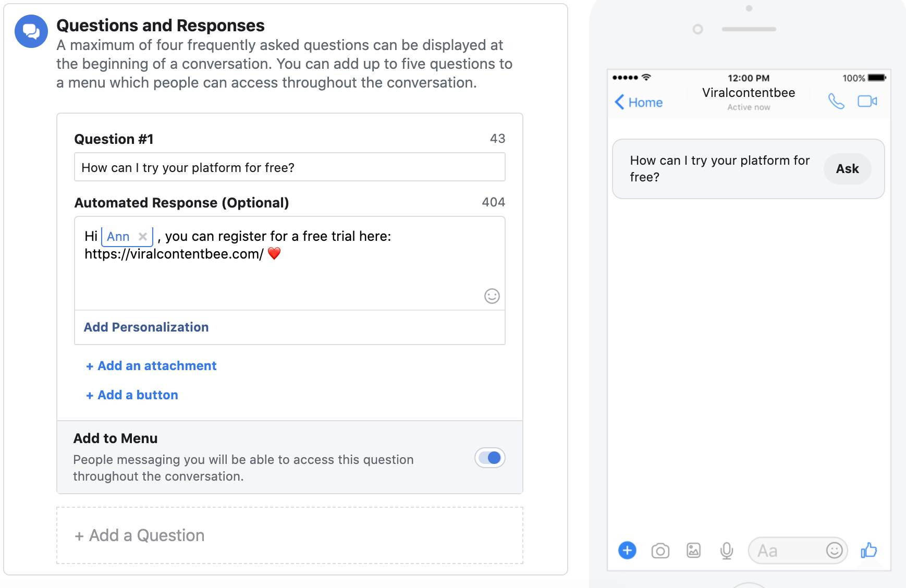Tap the video call icon in preview
The width and height of the screenshot is (906, 588).
867,101
